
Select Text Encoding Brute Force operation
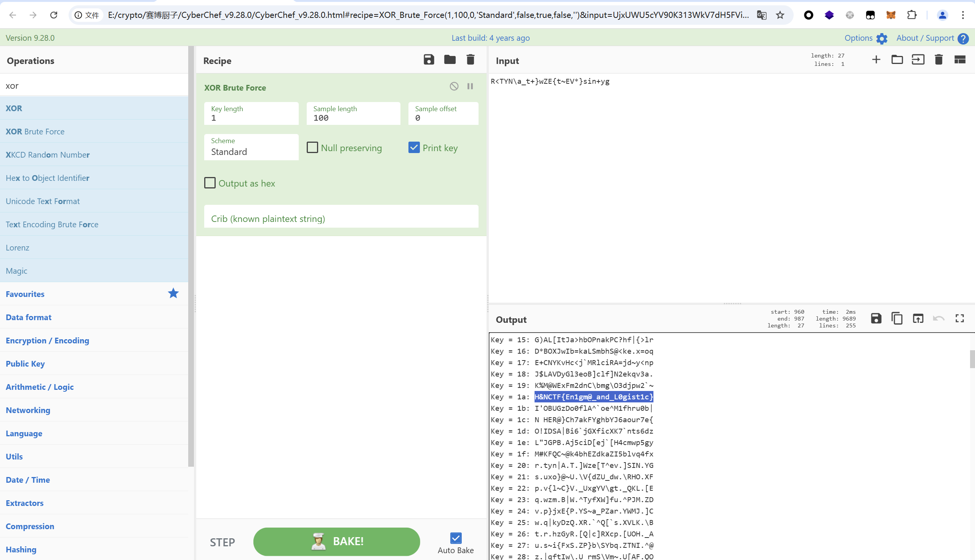coord(94,224)
